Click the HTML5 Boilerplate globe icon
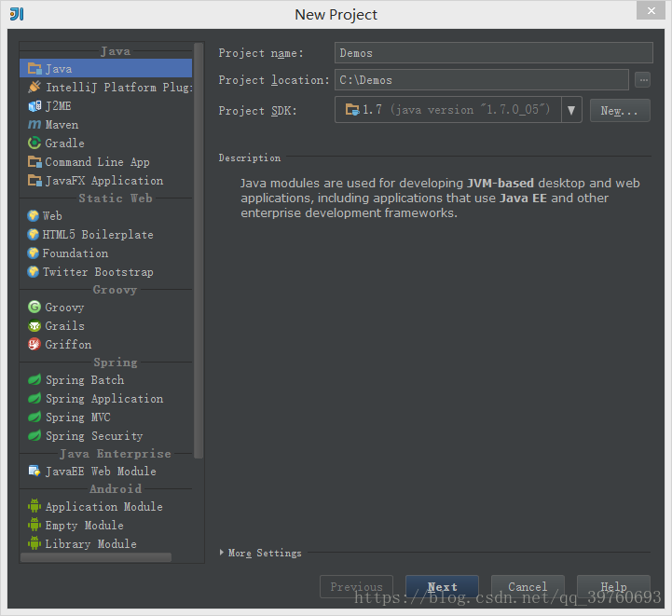Viewport: 672px width, 616px height. 33,234
